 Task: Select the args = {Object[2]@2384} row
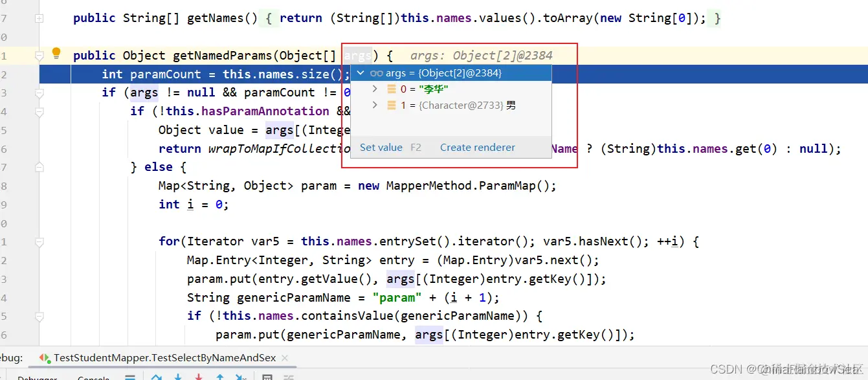tap(451, 73)
